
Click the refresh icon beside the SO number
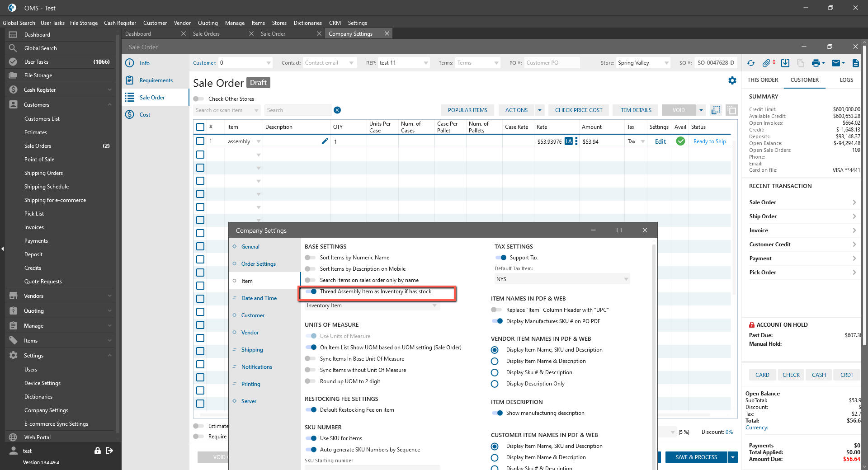pos(751,63)
